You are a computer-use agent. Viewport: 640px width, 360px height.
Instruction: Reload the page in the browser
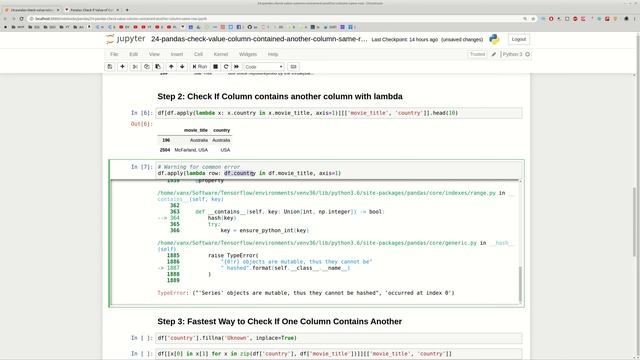(22, 19)
